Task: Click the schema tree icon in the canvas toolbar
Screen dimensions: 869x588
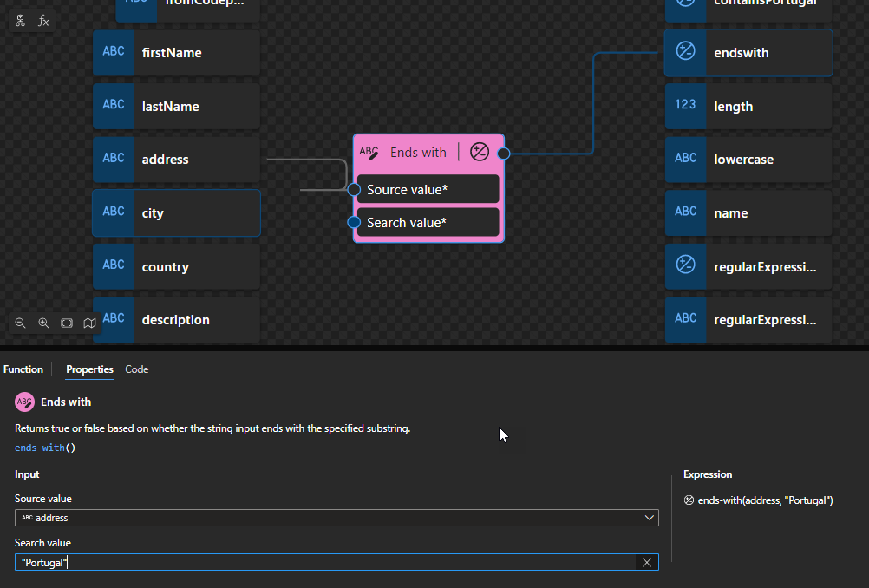Action: [x=21, y=21]
